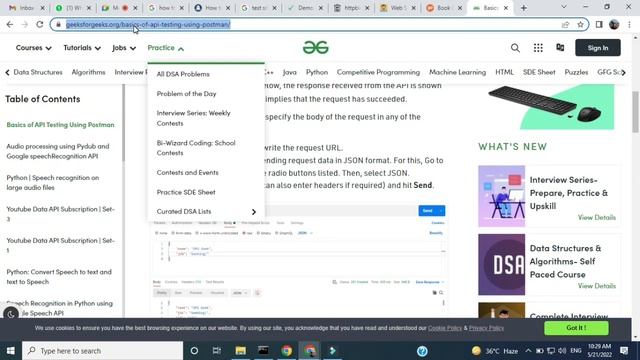Open Python: Convert Speech to text article
The image size is (640, 360).
[x=59, y=277]
